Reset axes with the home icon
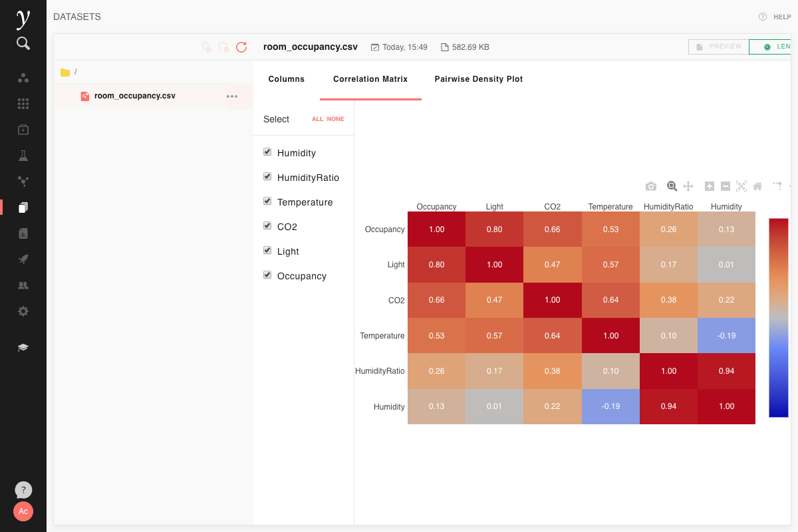Viewport: 798px width, 532px height. [757, 186]
